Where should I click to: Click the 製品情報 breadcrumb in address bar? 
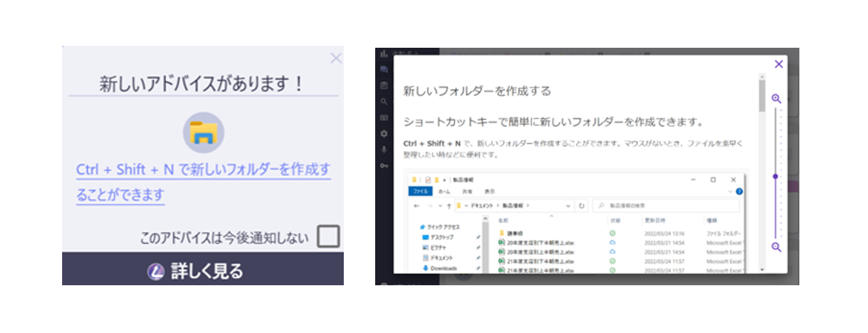[512, 205]
